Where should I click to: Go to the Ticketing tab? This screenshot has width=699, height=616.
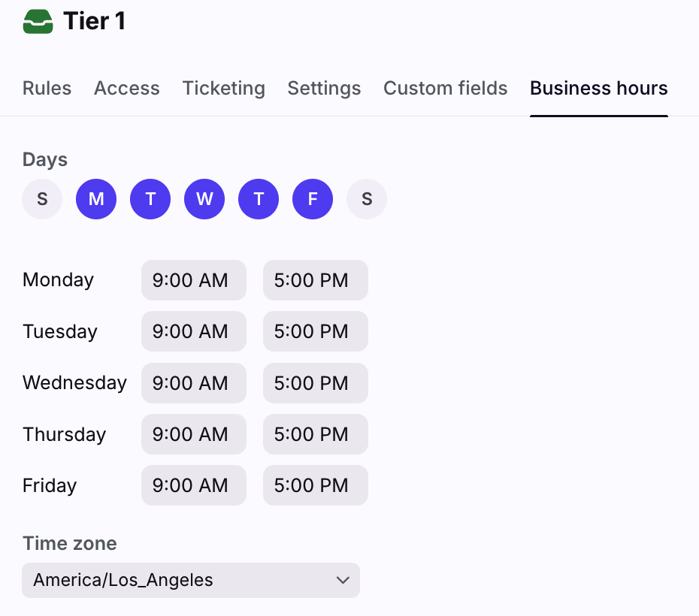(x=223, y=89)
